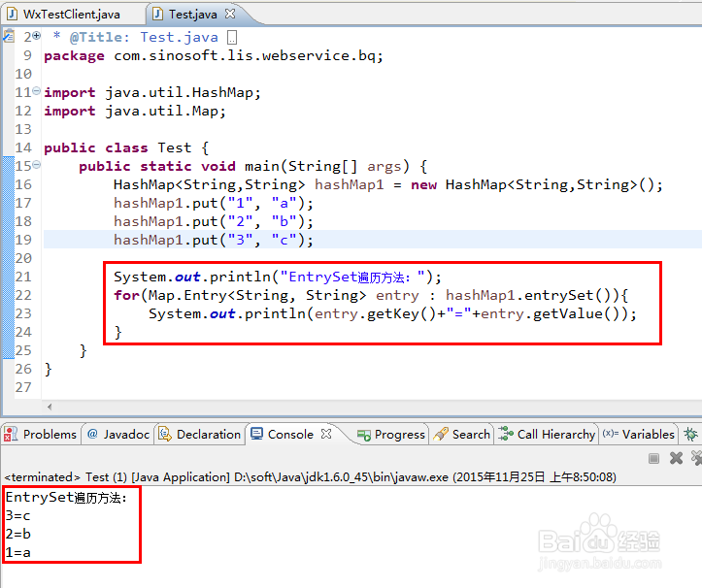
Task: Select the Test.java editor tab
Action: point(192,15)
